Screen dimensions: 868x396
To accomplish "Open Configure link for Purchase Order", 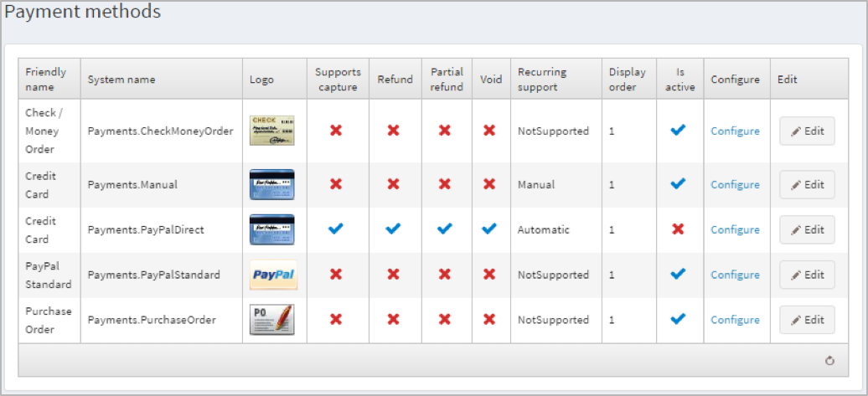I will pyautogui.click(x=735, y=321).
